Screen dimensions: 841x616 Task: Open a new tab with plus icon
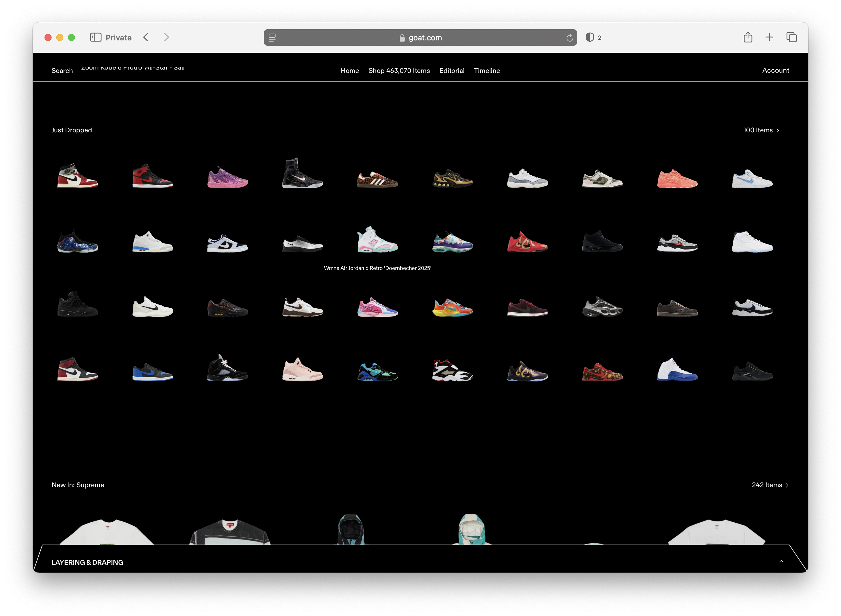tap(769, 37)
